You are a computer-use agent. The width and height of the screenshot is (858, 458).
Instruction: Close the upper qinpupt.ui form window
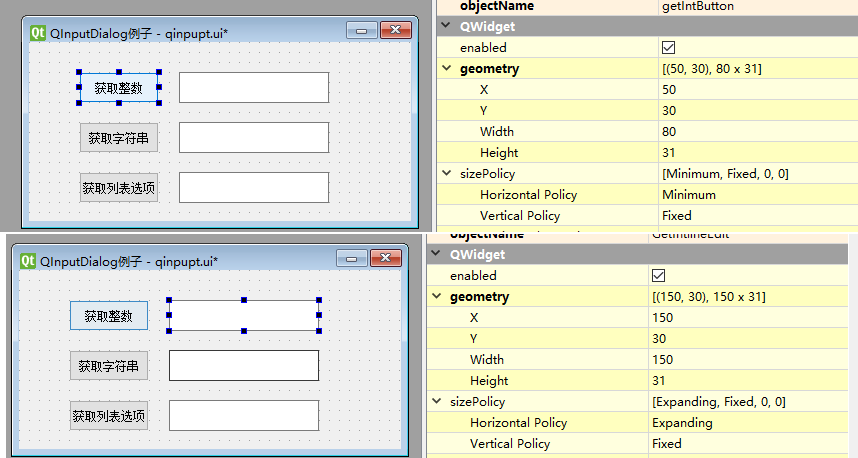pyautogui.click(x=396, y=31)
